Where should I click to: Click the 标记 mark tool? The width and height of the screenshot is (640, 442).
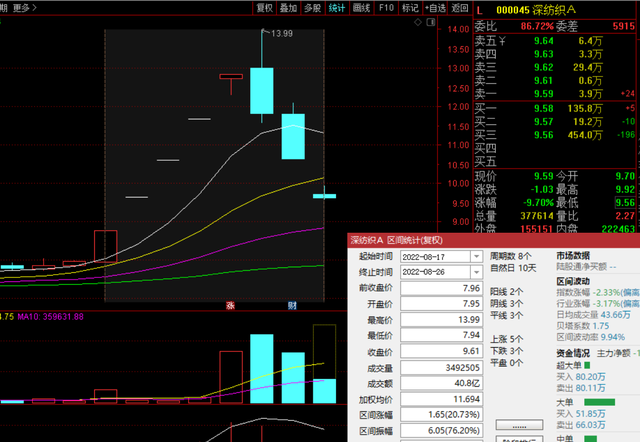tap(410, 7)
